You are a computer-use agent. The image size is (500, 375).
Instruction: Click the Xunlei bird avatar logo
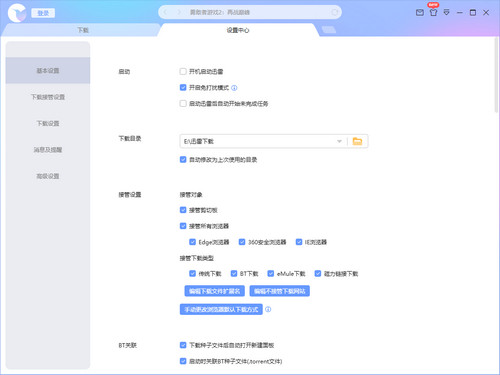17,13
